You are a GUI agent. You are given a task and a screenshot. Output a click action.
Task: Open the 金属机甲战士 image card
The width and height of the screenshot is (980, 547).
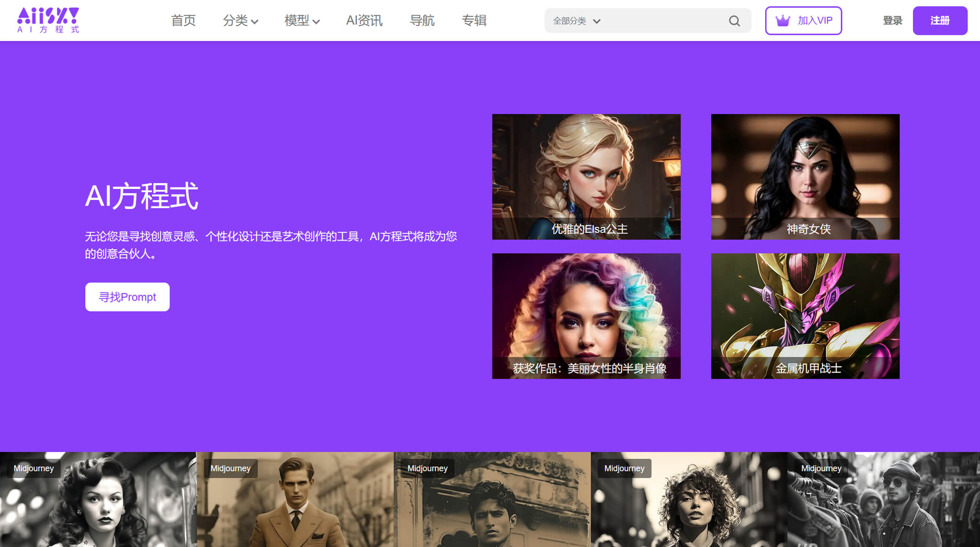click(805, 316)
